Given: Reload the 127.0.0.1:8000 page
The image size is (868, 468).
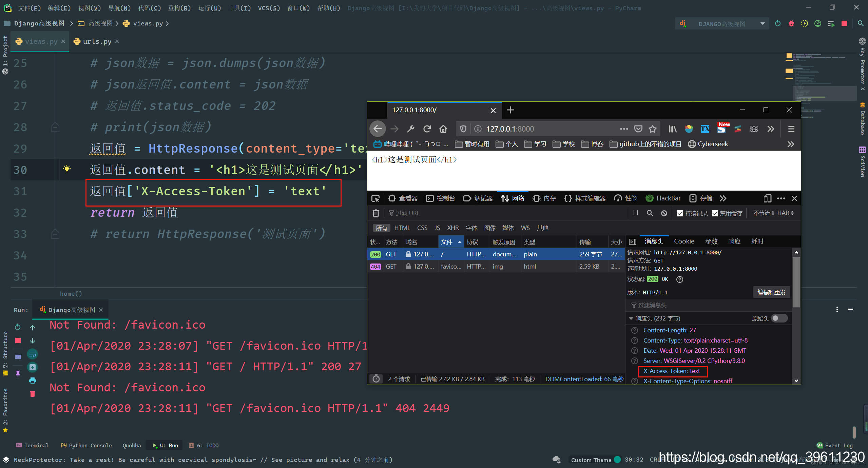Looking at the screenshot, I should [427, 129].
